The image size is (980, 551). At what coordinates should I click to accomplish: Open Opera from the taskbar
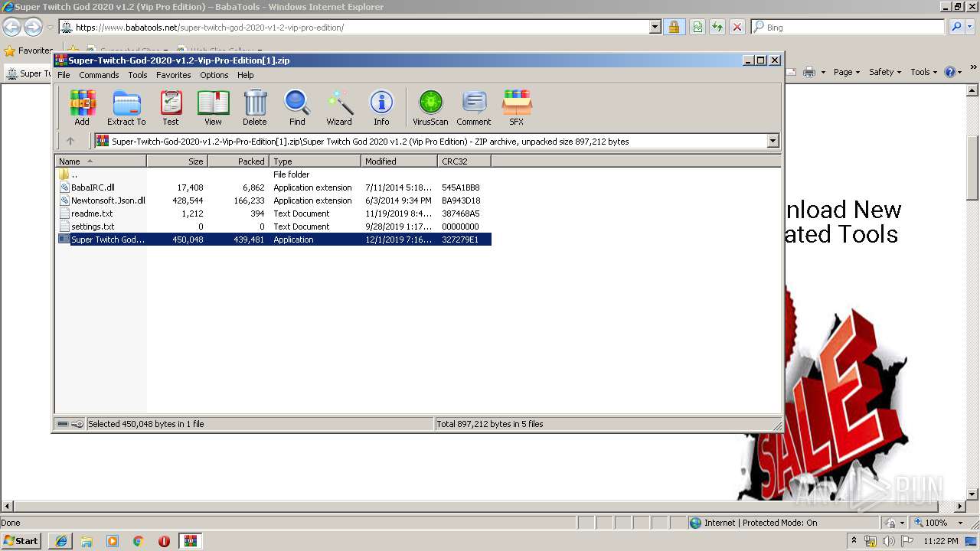point(164,541)
